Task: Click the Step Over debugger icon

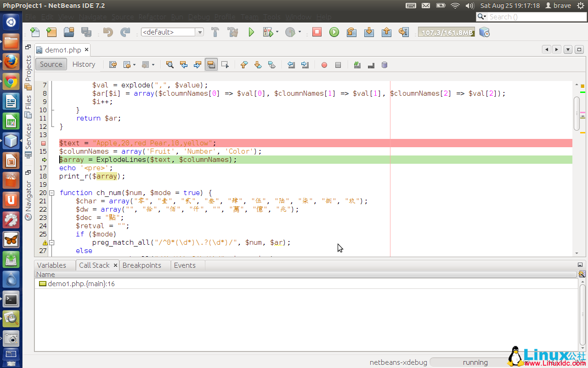Action: (x=351, y=32)
